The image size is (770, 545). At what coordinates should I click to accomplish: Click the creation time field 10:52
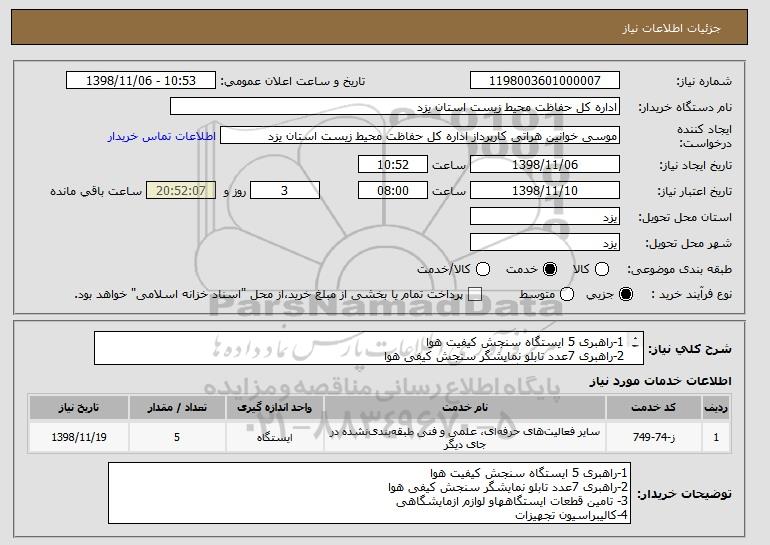tap(393, 164)
